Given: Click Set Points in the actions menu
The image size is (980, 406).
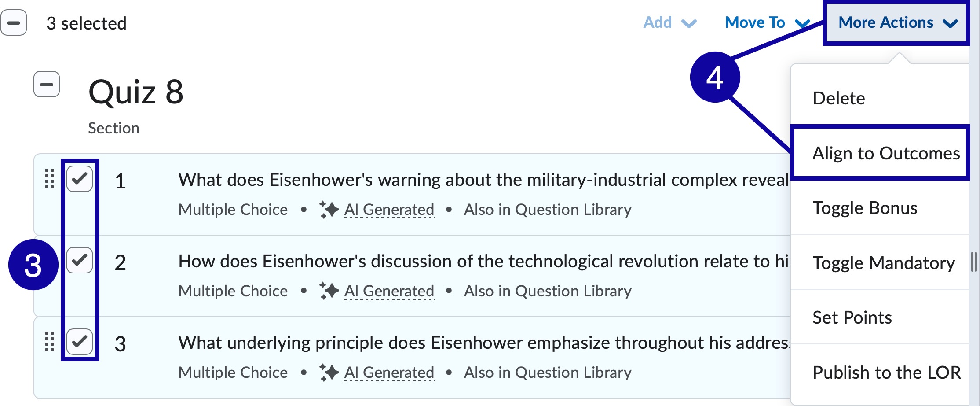Looking at the screenshot, I should tap(853, 317).
